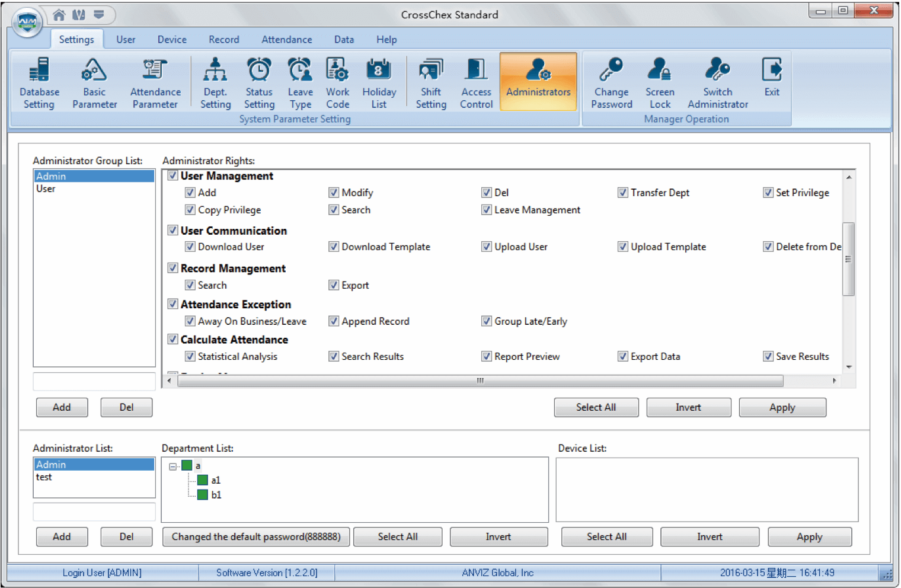Collapse department tree node 'a'
This screenshot has width=901, height=588.
click(173, 466)
